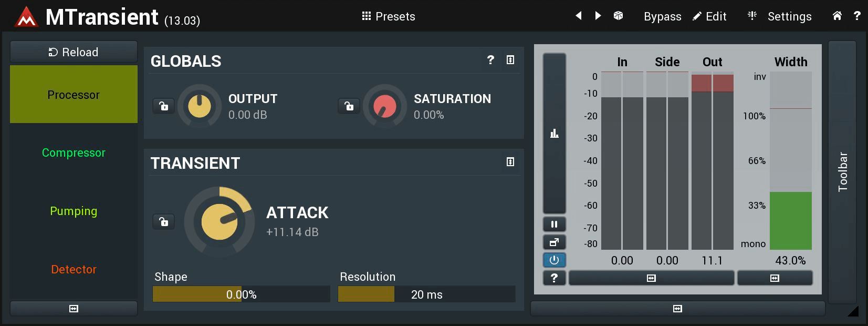Toggle the ATTACK knob lock
The height and width of the screenshot is (326, 868).
click(x=164, y=221)
